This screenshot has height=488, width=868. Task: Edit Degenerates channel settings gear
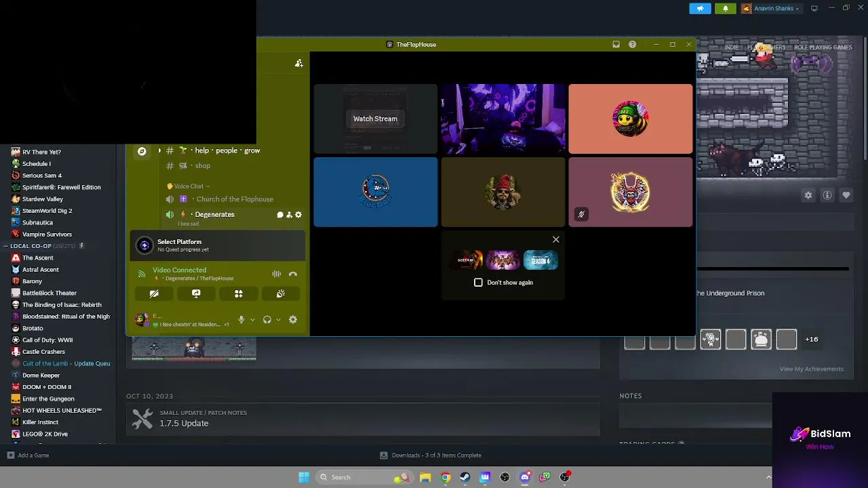pyautogui.click(x=298, y=215)
